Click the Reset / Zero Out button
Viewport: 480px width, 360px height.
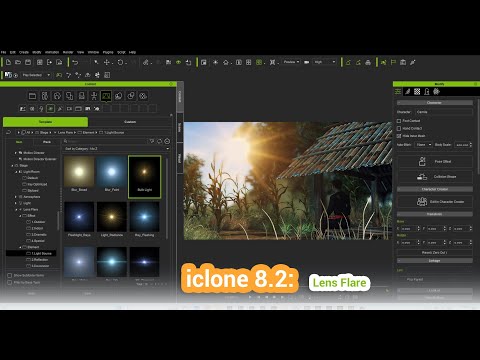click(435, 252)
